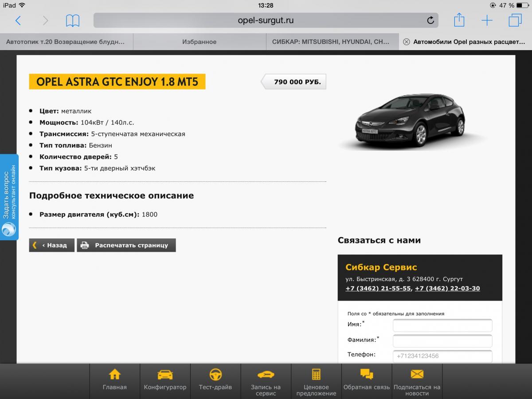Viewport: 532px width, 399px height.
Task: Click the 790 000 РУБ. price tag
Action: (293, 82)
